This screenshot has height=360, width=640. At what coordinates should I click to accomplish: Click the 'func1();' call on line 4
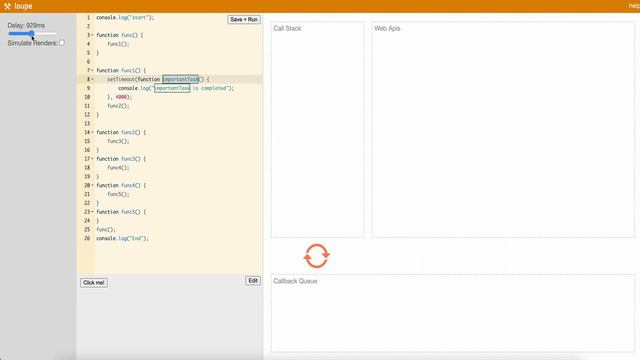118,44
